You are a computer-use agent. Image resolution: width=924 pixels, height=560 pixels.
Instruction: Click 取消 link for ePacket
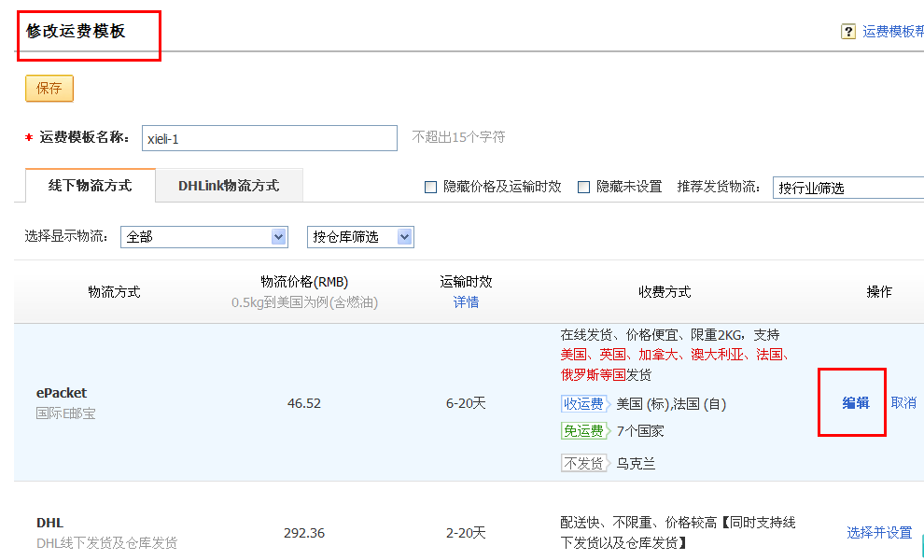point(903,403)
